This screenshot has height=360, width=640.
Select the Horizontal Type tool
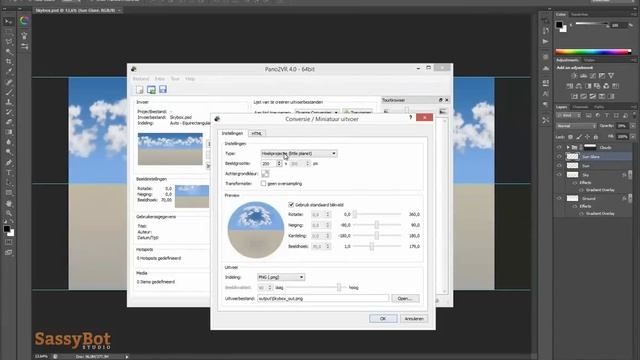pyautogui.click(x=8, y=173)
